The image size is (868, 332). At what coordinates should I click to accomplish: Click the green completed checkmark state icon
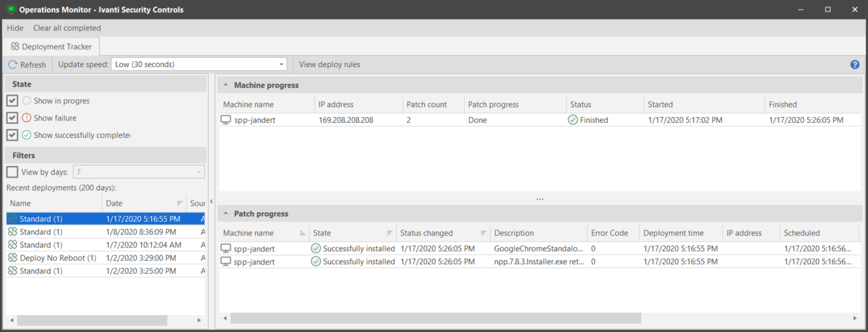[27, 135]
